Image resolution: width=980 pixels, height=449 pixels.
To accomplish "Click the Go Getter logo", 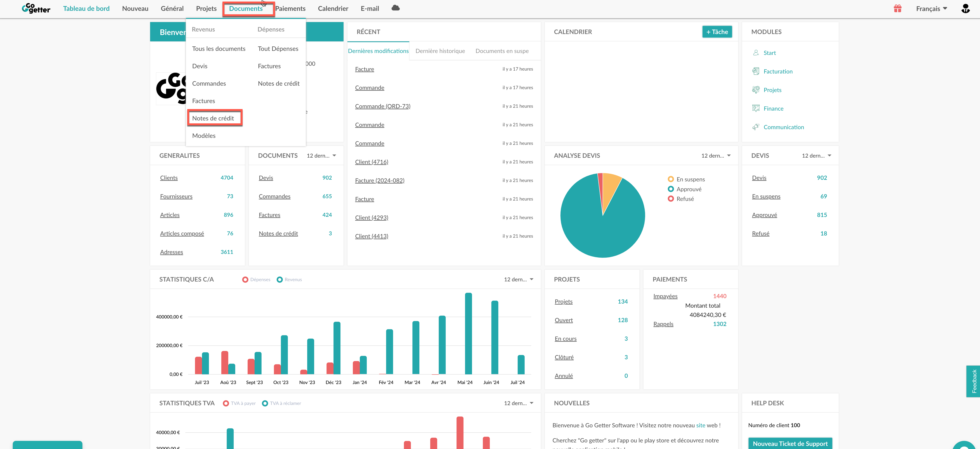I will click(x=36, y=8).
